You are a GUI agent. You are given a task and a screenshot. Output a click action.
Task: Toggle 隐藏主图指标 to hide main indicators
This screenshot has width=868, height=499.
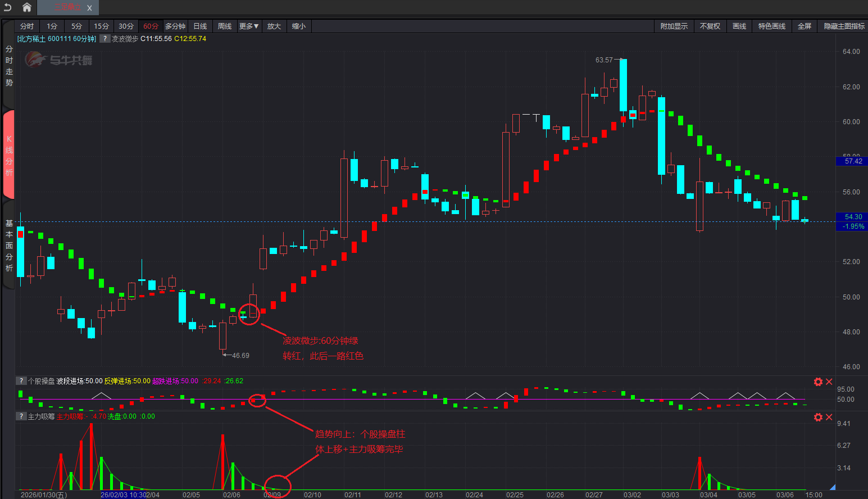pos(844,26)
